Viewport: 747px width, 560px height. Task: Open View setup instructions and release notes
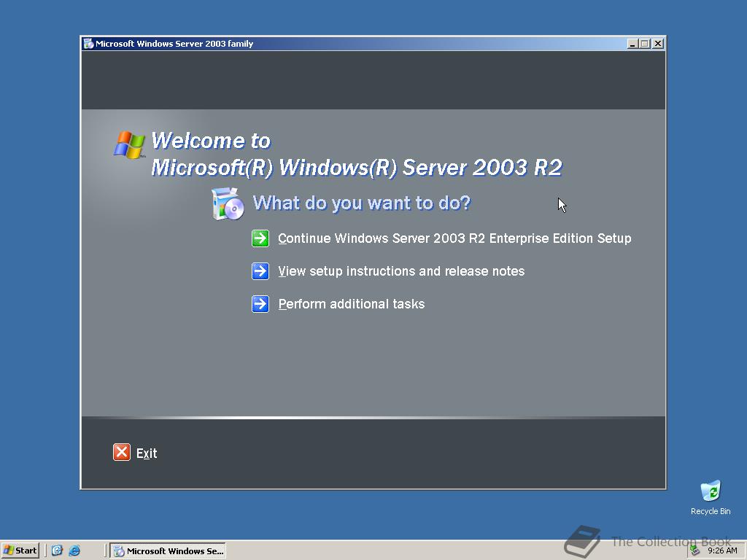[x=401, y=271]
